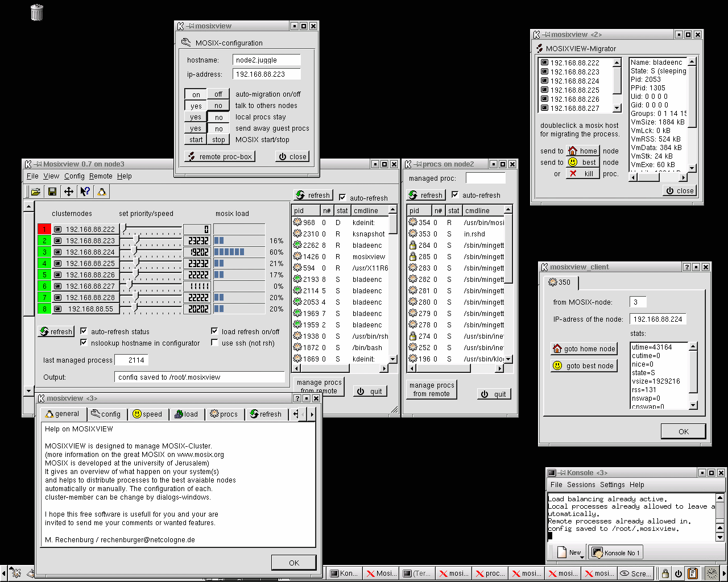Click the four-arrow move toolbar icon
The width and height of the screenshot is (728, 582).
coord(68,192)
